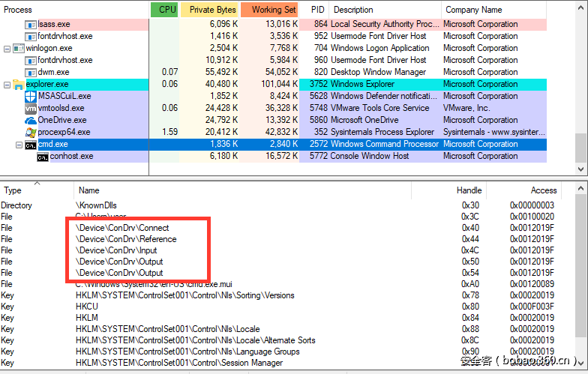Click the vmtoolsd.exe VMware icon
This screenshot has height=374, width=588.
click(x=31, y=108)
